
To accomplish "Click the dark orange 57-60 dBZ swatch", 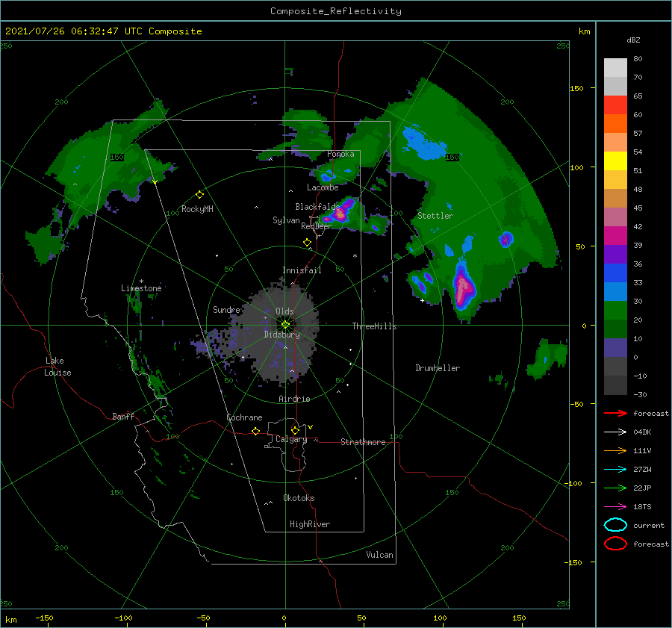I will pyautogui.click(x=615, y=124).
